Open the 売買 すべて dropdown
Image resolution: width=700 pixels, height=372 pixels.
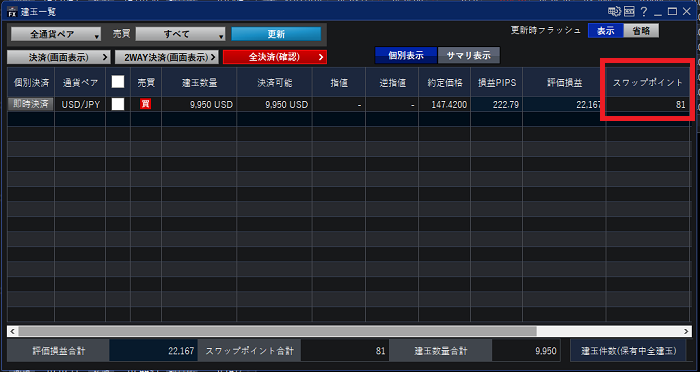click(x=180, y=34)
